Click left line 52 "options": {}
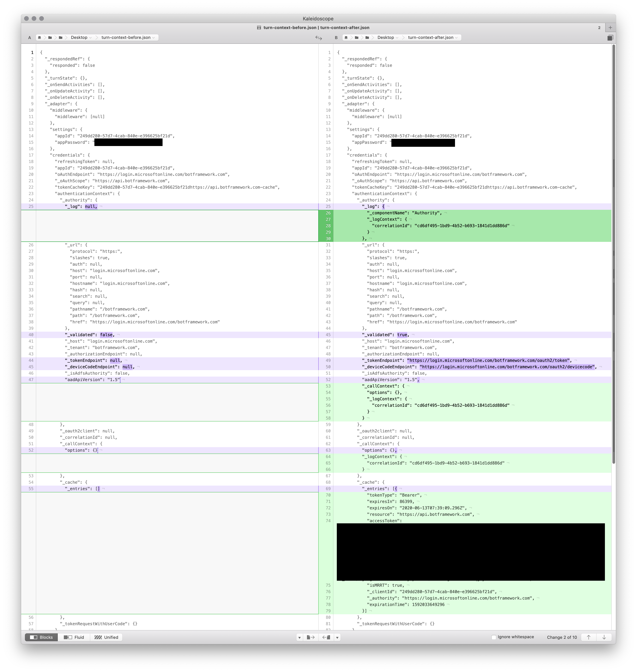637x672 pixels. tap(81, 450)
